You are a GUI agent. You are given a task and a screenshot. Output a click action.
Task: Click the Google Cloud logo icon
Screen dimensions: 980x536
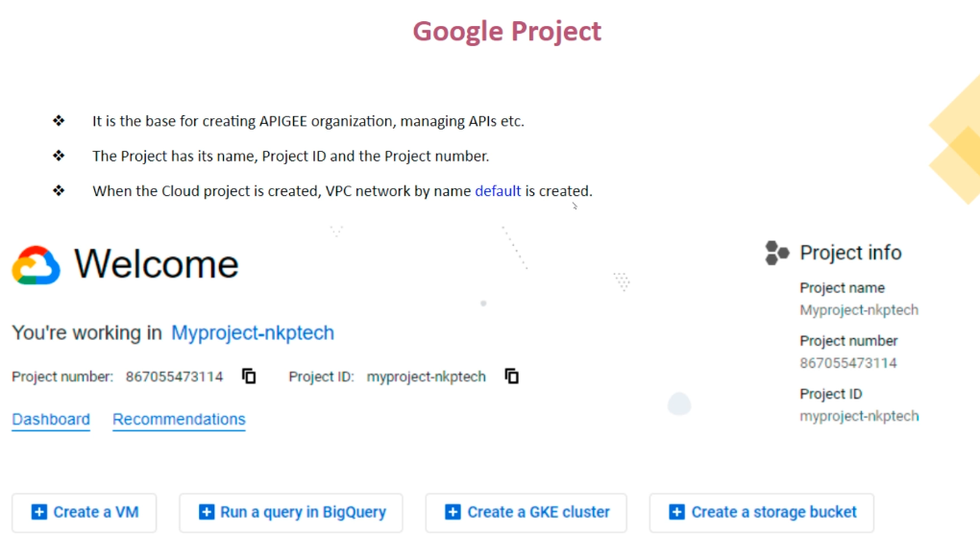pos(37,265)
